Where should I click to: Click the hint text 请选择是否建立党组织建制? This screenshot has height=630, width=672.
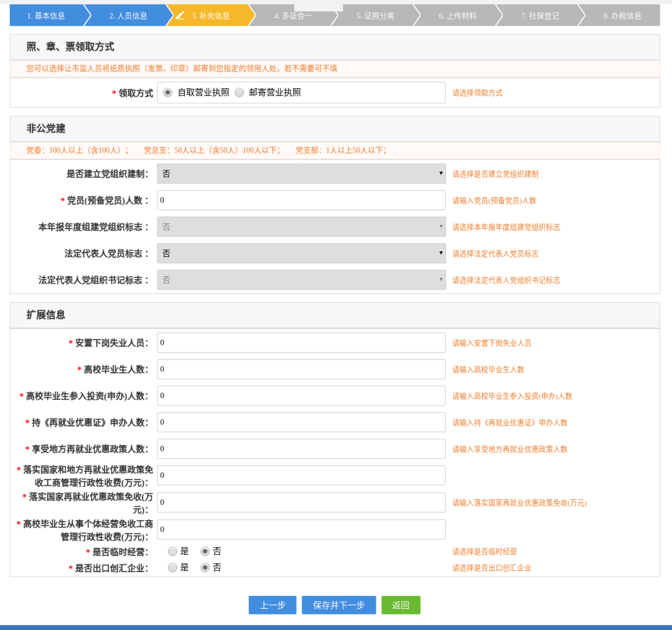(x=495, y=174)
